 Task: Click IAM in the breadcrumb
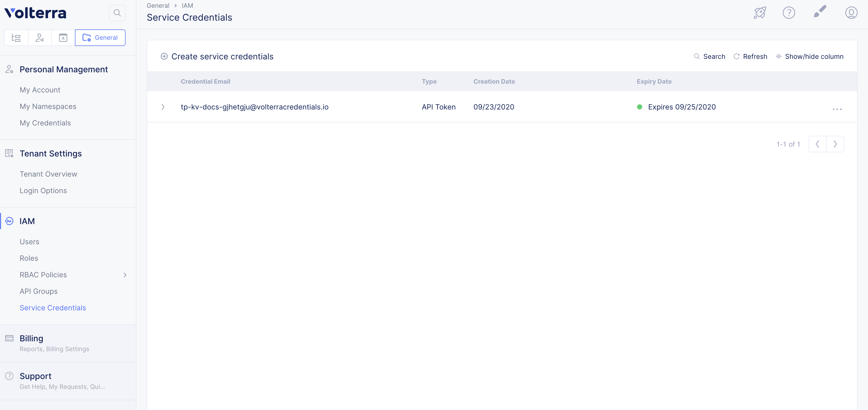187,6
